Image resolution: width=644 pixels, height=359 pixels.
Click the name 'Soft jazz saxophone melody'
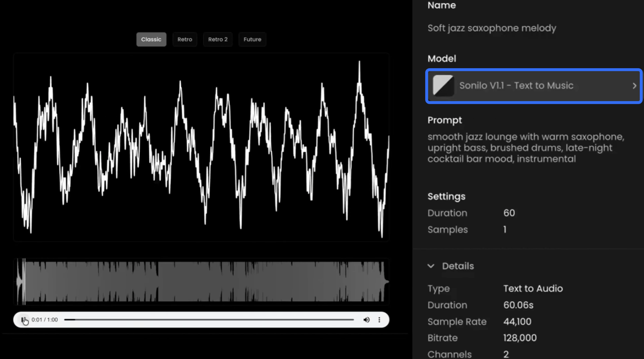(x=492, y=28)
